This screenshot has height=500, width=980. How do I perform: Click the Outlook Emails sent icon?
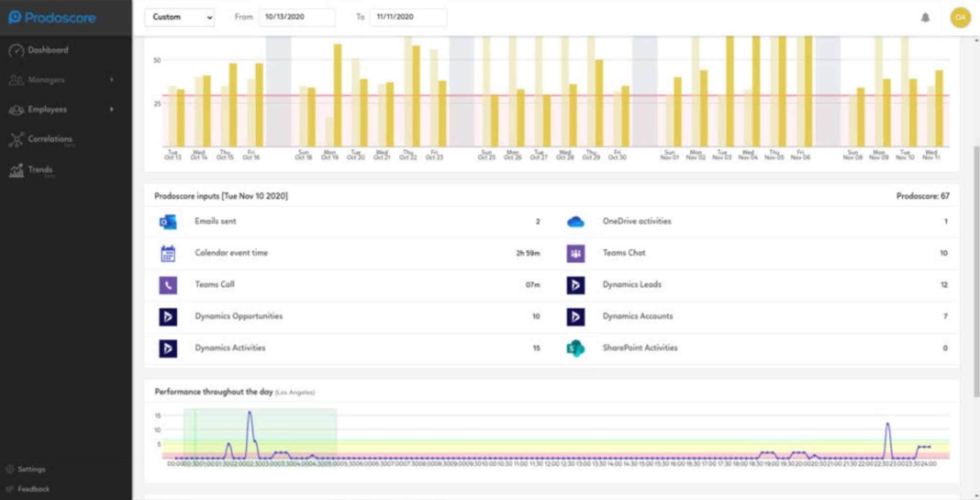(168, 222)
